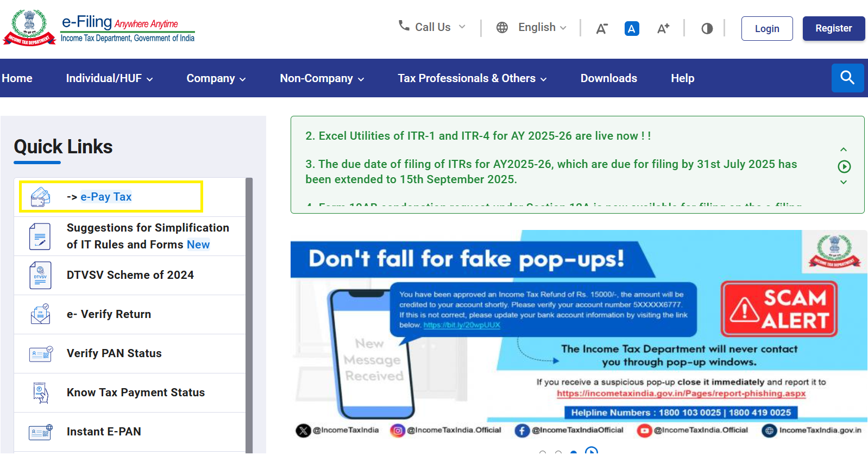Click the DTVSV Scheme document icon
868x455 pixels.
pos(40,275)
